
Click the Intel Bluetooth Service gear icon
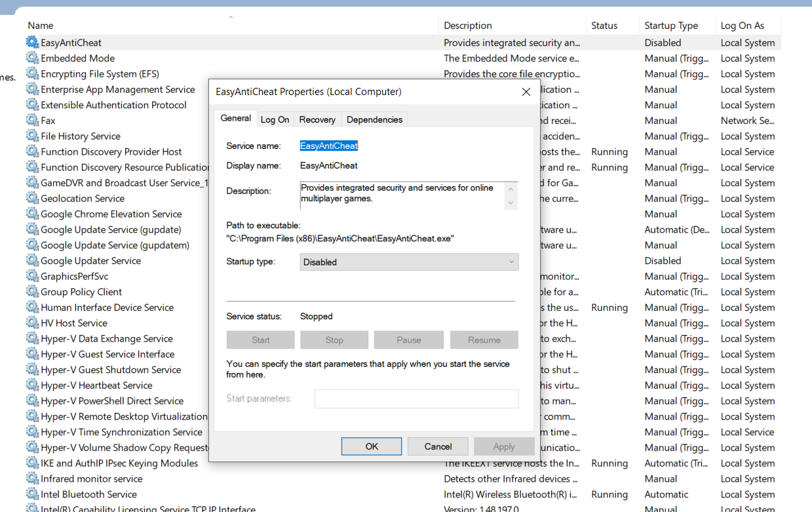tap(32, 494)
